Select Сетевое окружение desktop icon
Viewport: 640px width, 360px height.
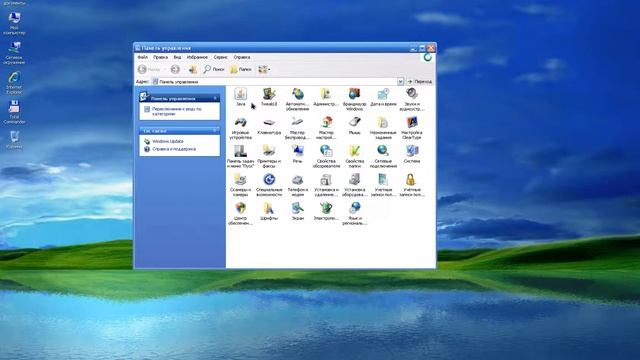[14, 53]
